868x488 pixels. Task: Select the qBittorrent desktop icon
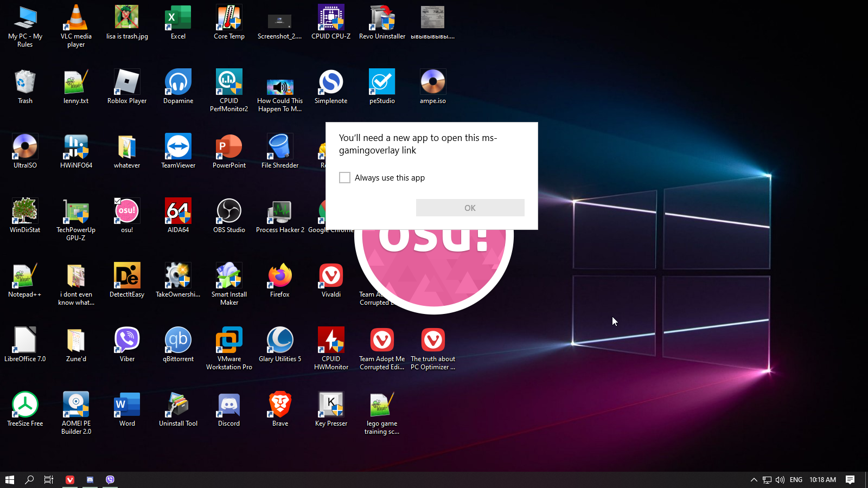point(178,345)
